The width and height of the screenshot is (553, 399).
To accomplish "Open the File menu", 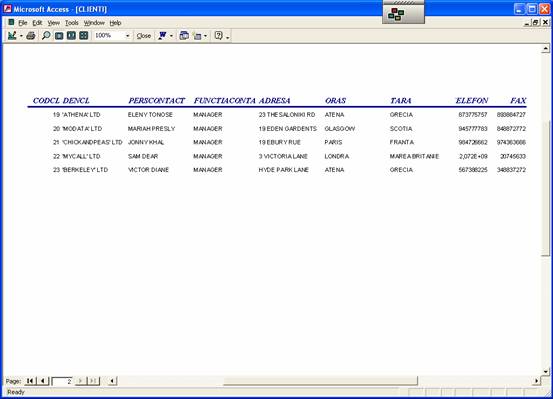I will click(x=23, y=23).
